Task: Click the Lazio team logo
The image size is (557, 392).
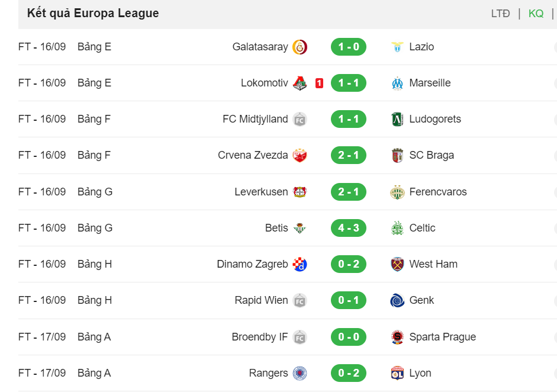Action: tap(397, 47)
